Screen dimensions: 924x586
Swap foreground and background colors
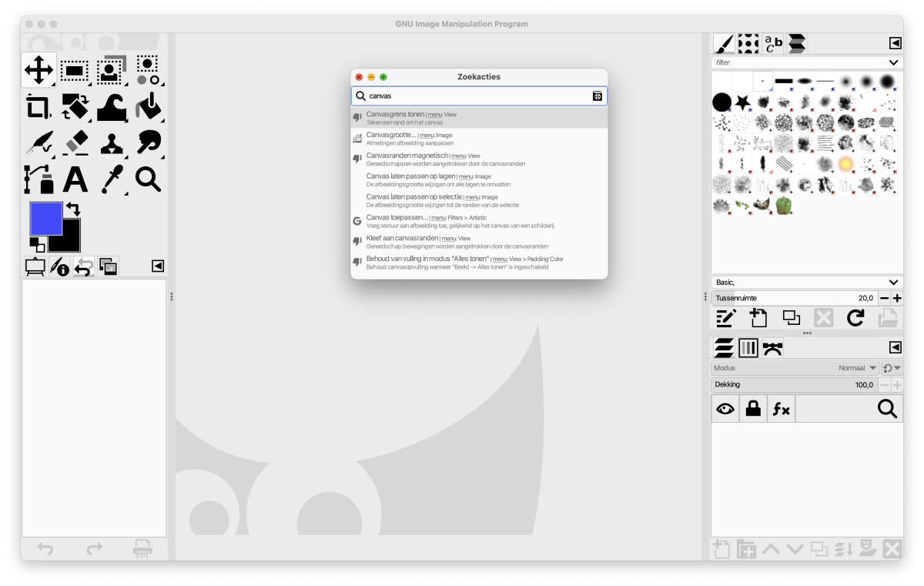(73, 209)
